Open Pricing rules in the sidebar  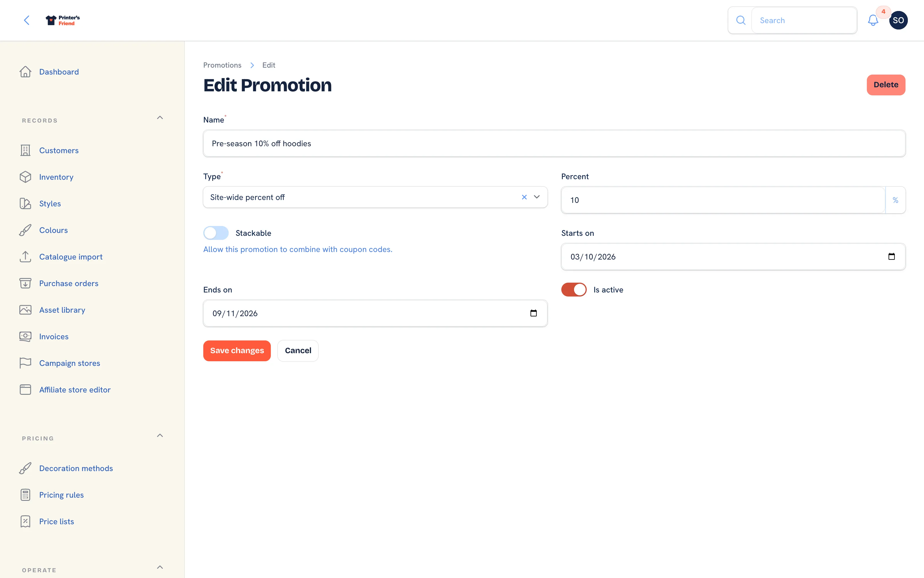point(62,495)
